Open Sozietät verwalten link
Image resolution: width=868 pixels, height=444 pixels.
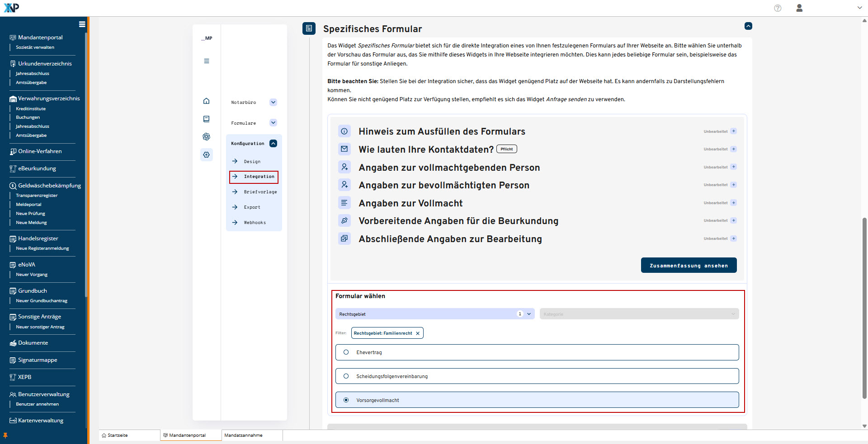(35, 47)
